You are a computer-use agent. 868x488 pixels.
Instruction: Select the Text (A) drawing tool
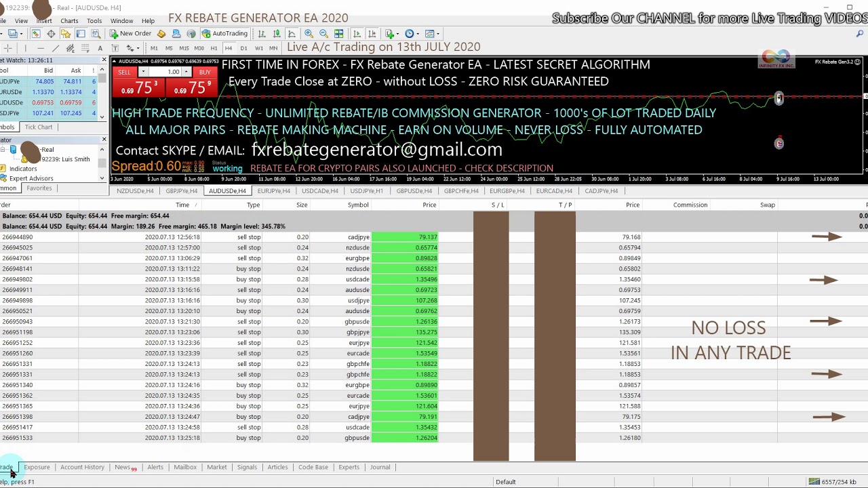click(100, 48)
